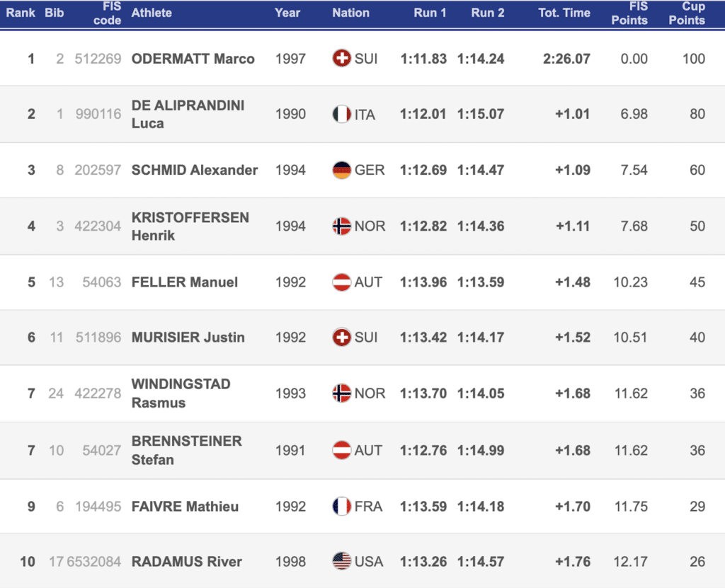Click the German flag next to Schmid
This screenshot has height=588, width=725.
tap(342, 170)
